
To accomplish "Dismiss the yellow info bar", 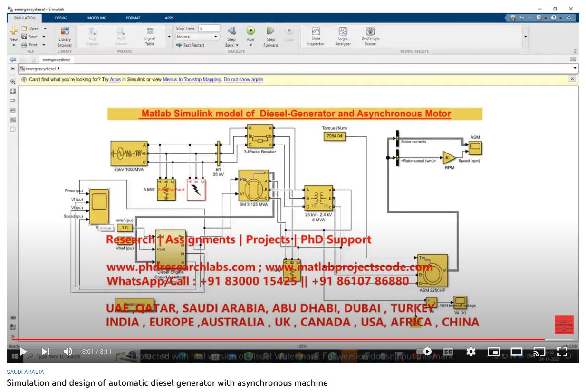I will click(572, 79).
